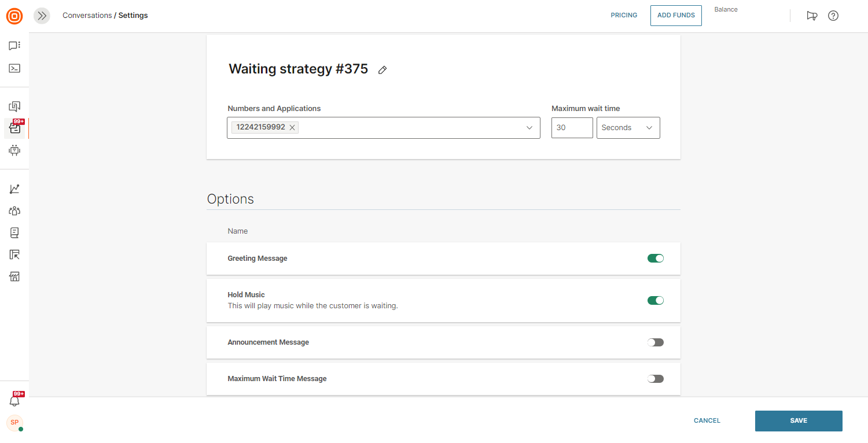Open the PRICING link in header
868x443 pixels.
(x=624, y=16)
